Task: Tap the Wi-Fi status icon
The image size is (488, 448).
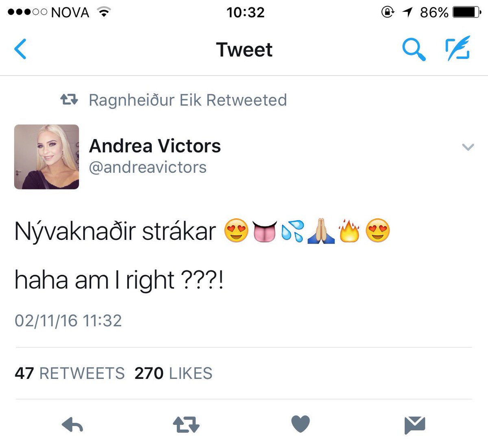Action: tap(105, 12)
